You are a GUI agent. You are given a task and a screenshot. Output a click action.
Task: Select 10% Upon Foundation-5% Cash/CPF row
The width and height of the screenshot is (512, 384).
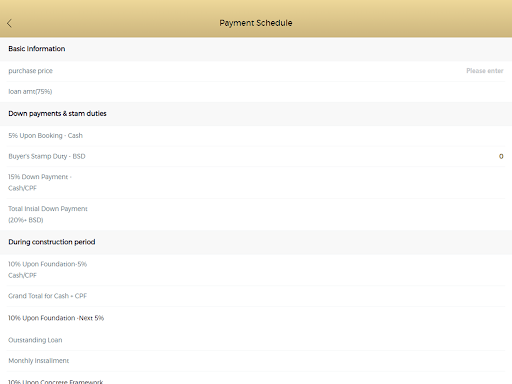point(256,270)
